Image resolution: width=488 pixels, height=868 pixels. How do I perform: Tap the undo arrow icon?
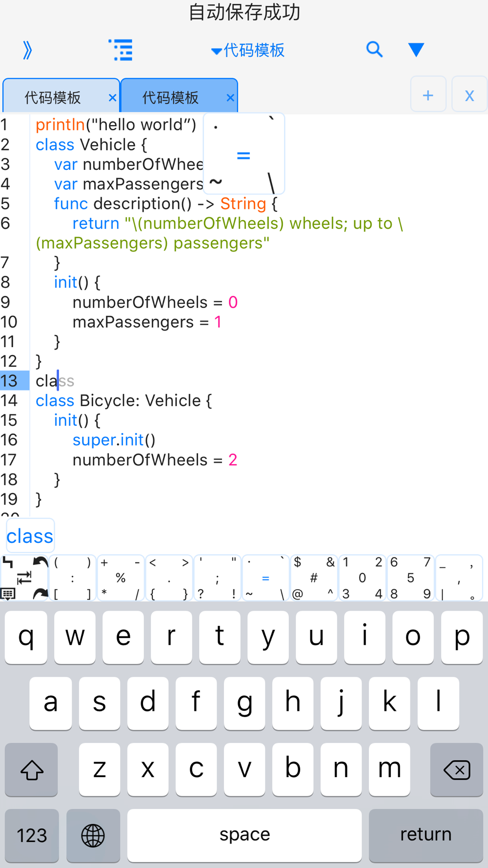pos(40,563)
